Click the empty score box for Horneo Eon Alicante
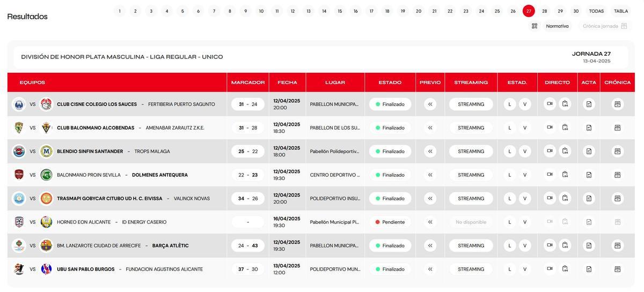Image resolution: width=644 pixels, height=292 pixels. (248, 222)
